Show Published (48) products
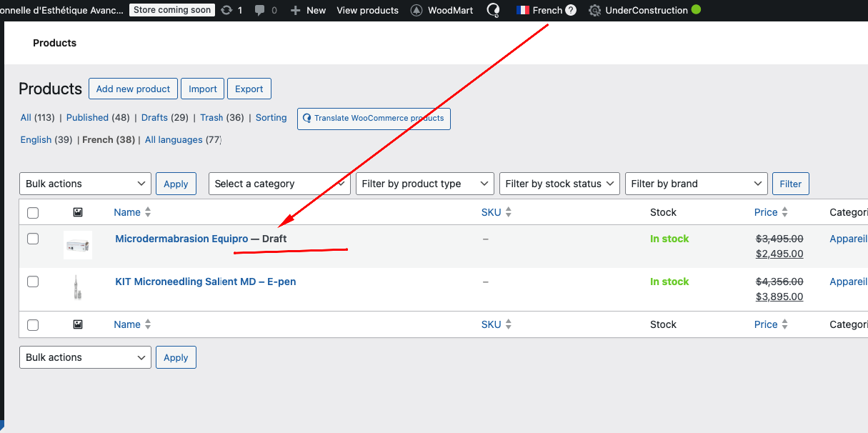This screenshot has width=868, height=433. [x=98, y=117]
